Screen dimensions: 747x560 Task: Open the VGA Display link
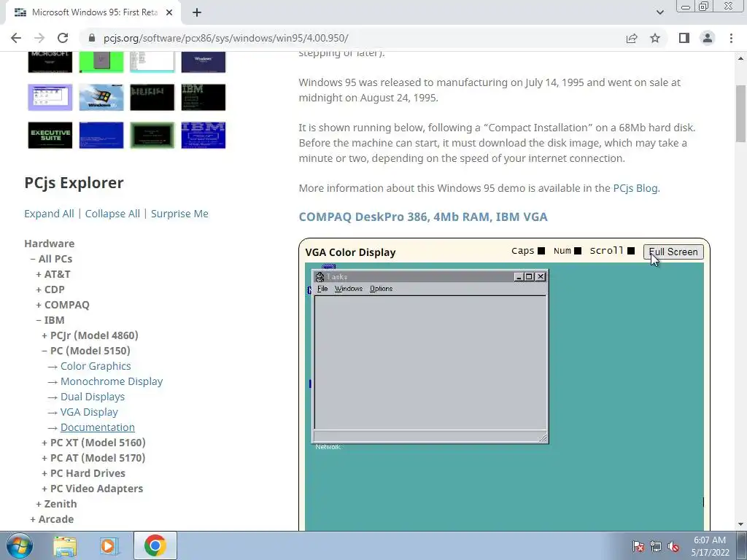click(x=89, y=412)
